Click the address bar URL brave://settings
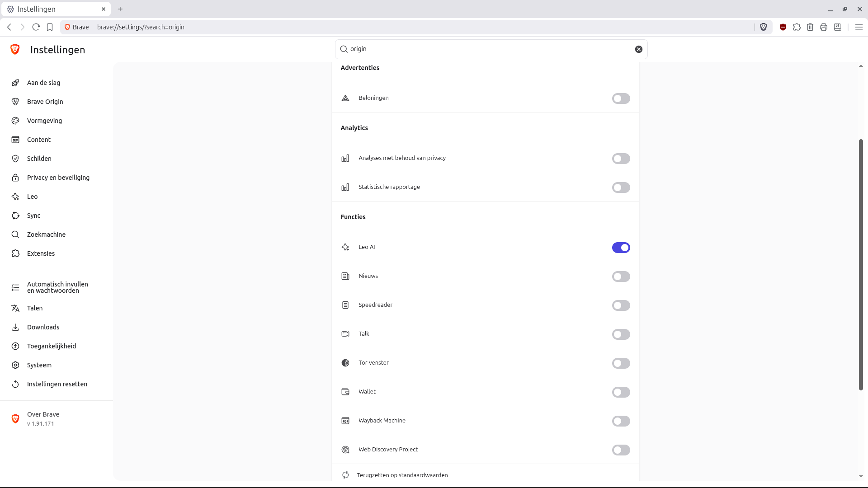Viewport: 868px width, 488px height. [141, 27]
